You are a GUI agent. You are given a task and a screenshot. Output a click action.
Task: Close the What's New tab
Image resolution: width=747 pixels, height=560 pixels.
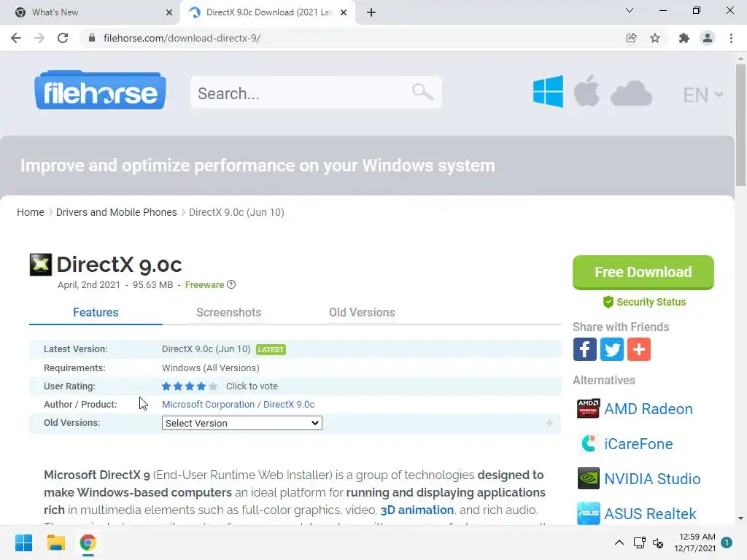click(x=169, y=12)
